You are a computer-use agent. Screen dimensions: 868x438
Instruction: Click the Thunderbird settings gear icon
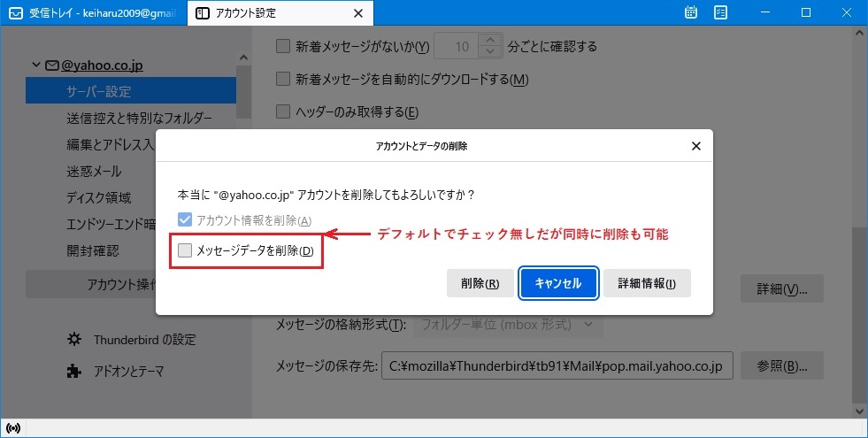[x=75, y=340]
